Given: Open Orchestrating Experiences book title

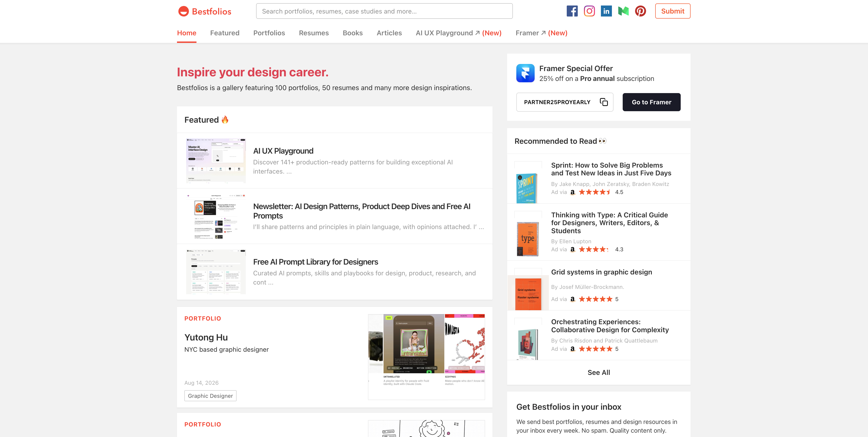Looking at the screenshot, I should click(610, 326).
